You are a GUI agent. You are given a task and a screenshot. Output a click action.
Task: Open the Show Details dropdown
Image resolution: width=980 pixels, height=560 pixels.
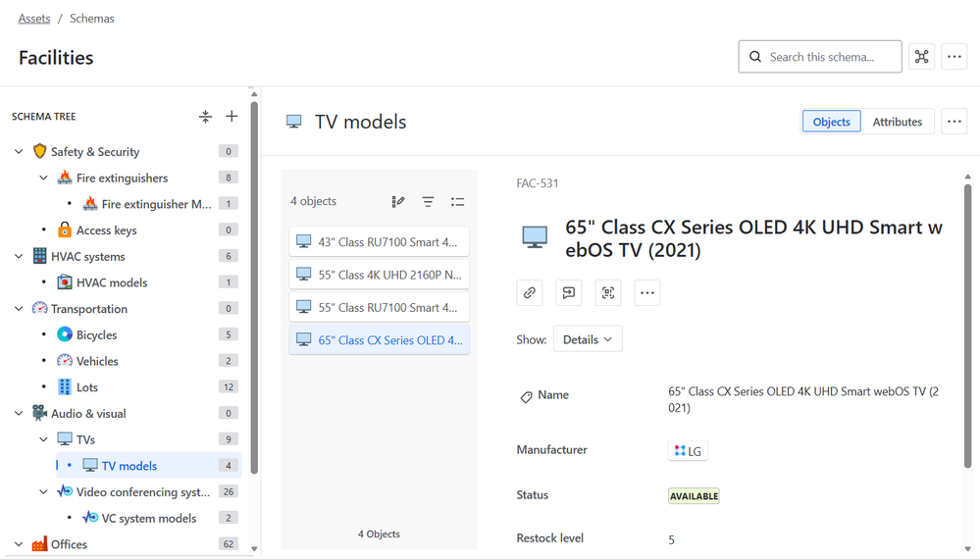tap(588, 339)
